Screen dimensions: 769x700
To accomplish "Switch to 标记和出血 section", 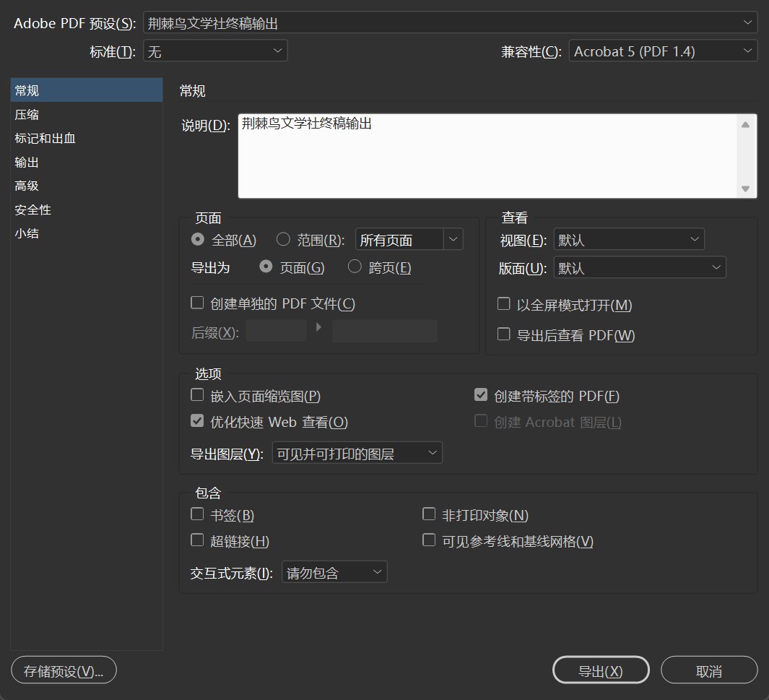I will (45, 138).
